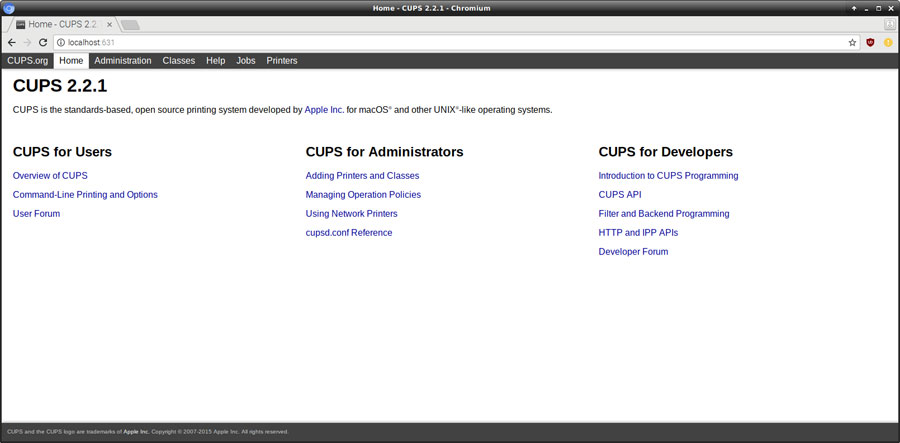Open the CUPS API link

point(620,195)
